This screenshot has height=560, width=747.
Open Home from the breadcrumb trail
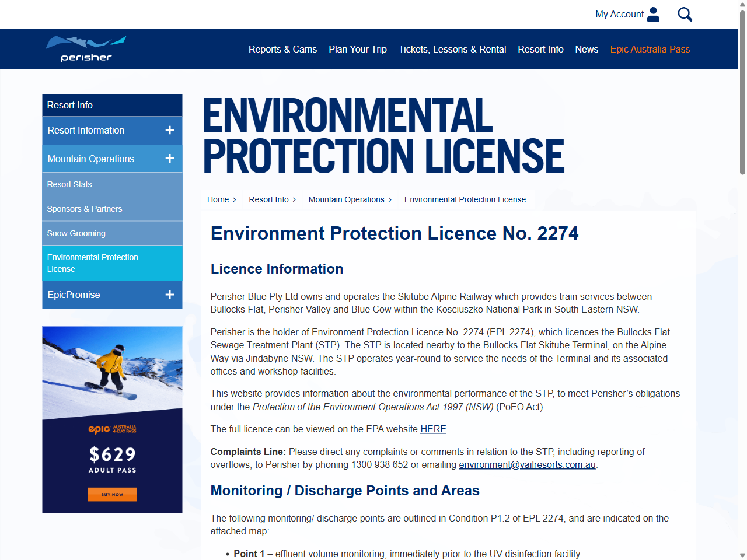(x=217, y=199)
